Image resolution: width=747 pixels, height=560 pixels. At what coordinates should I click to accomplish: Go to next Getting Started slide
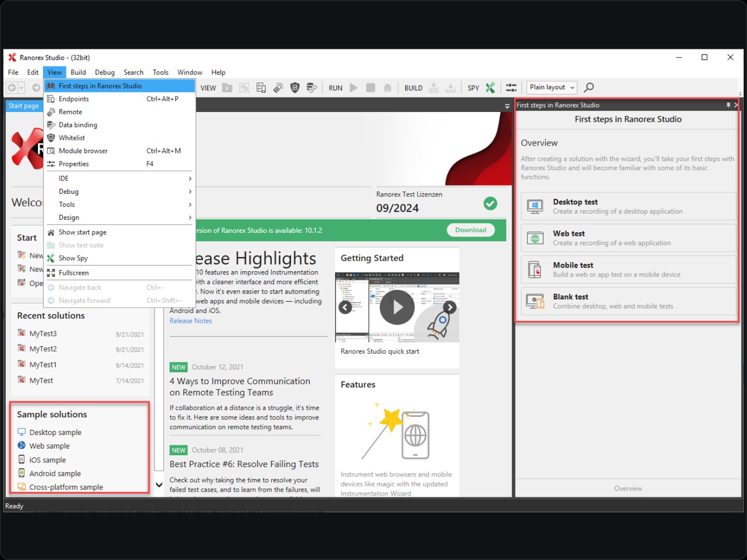tap(450, 307)
